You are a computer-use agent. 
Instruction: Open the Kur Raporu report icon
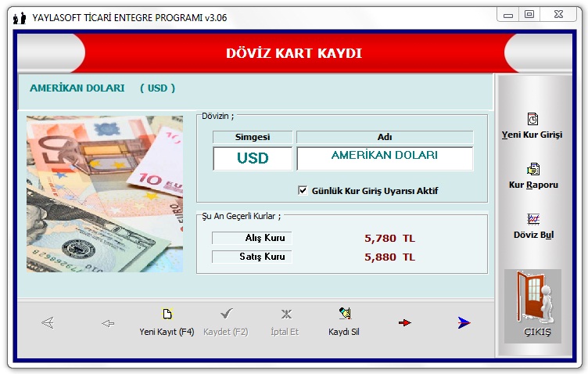click(533, 169)
